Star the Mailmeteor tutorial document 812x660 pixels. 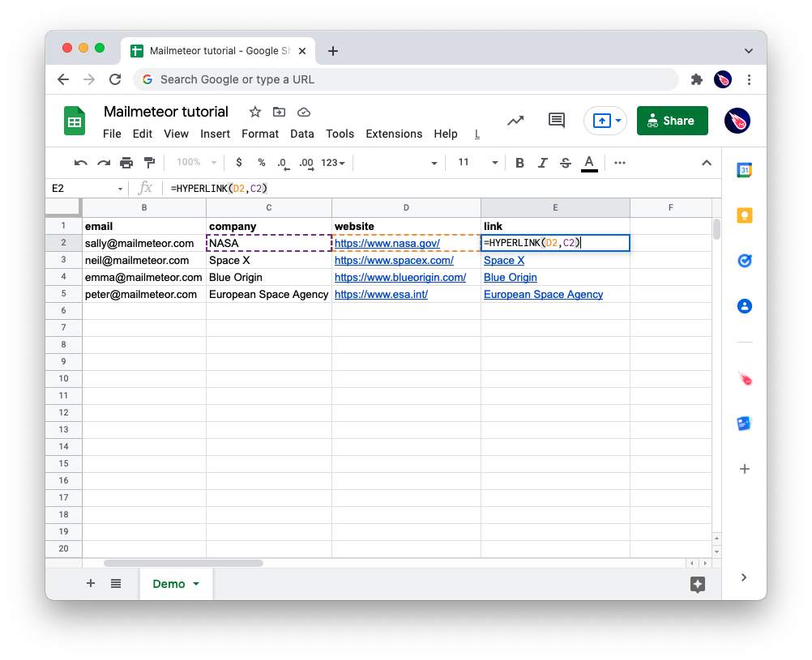tap(254, 112)
